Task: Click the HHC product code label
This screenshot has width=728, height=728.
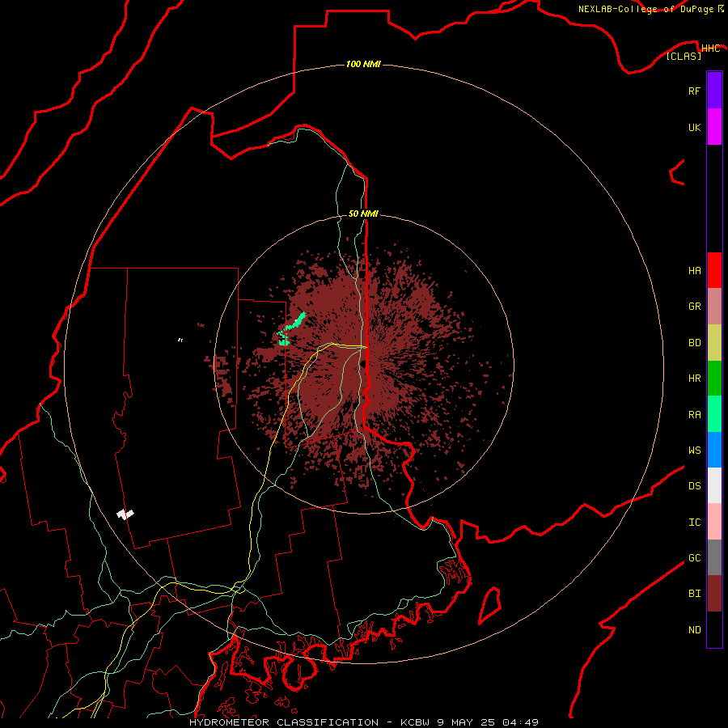Action: 711,49
